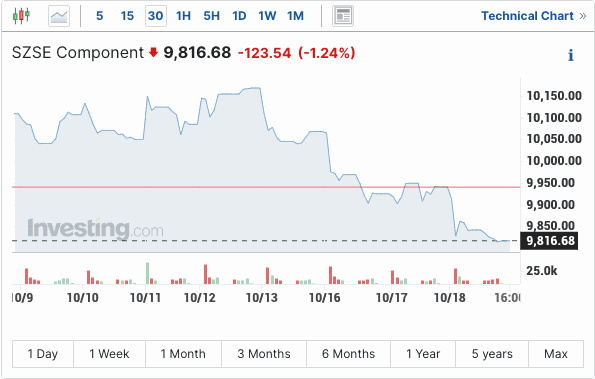Show the 1 Year range
This screenshot has width=595, height=379.
pos(423,354)
